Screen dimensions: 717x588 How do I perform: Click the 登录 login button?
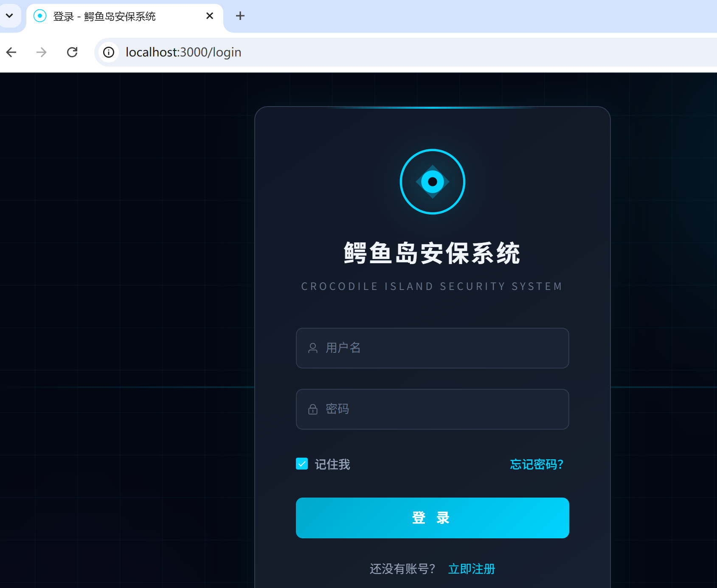432,518
